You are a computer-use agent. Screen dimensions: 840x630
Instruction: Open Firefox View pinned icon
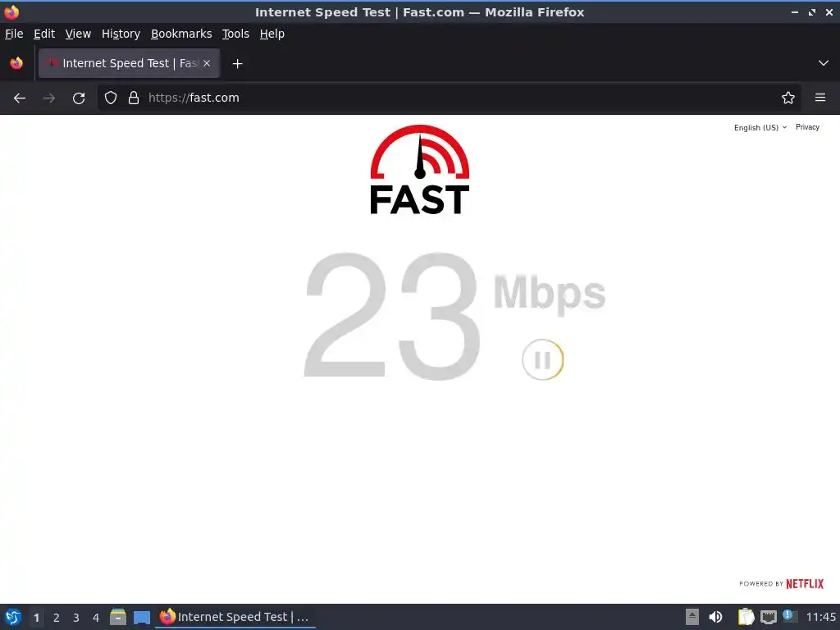(x=16, y=63)
